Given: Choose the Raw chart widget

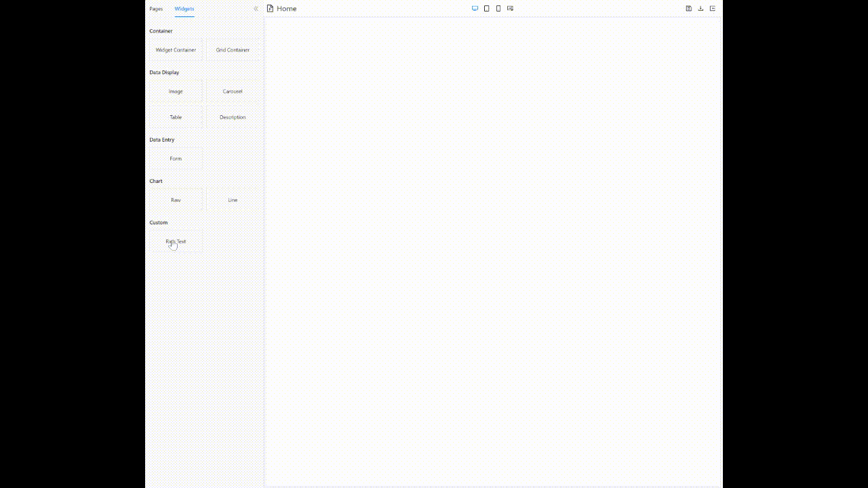Looking at the screenshot, I should click(x=176, y=199).
